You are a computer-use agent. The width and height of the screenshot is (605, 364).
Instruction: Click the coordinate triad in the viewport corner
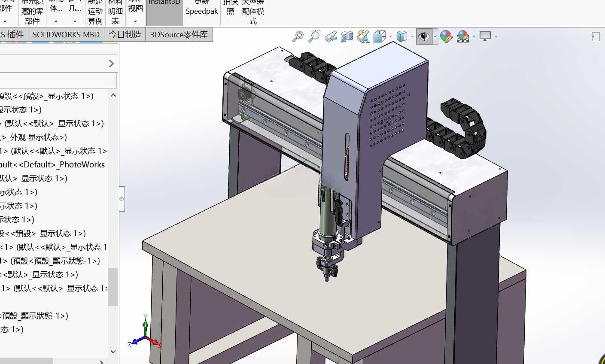(144, 332)
